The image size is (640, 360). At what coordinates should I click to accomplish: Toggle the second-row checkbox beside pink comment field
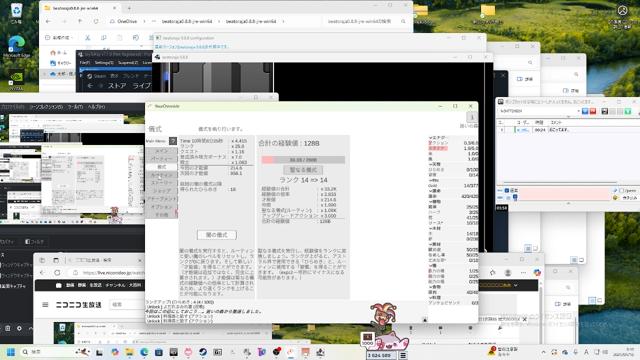(x=515, y=198)
